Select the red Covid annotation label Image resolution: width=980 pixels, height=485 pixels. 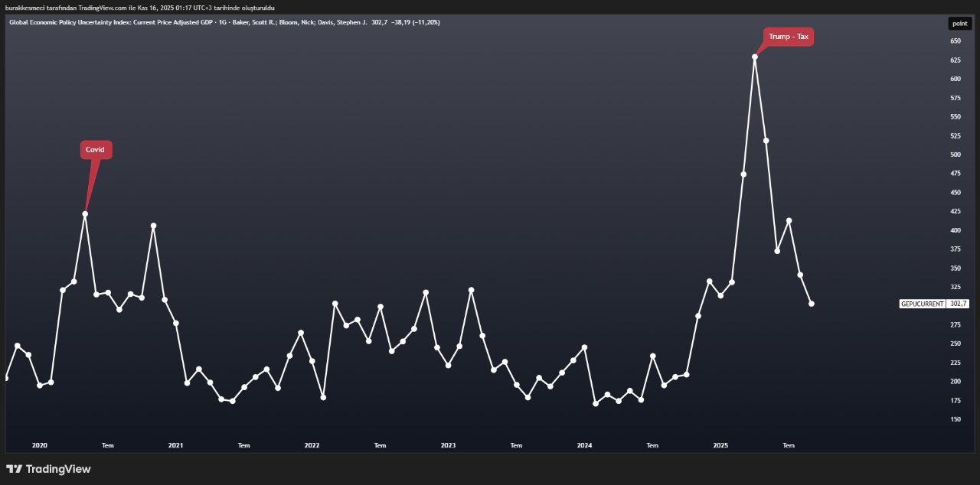pyautogui.click(x=96, y=150)
